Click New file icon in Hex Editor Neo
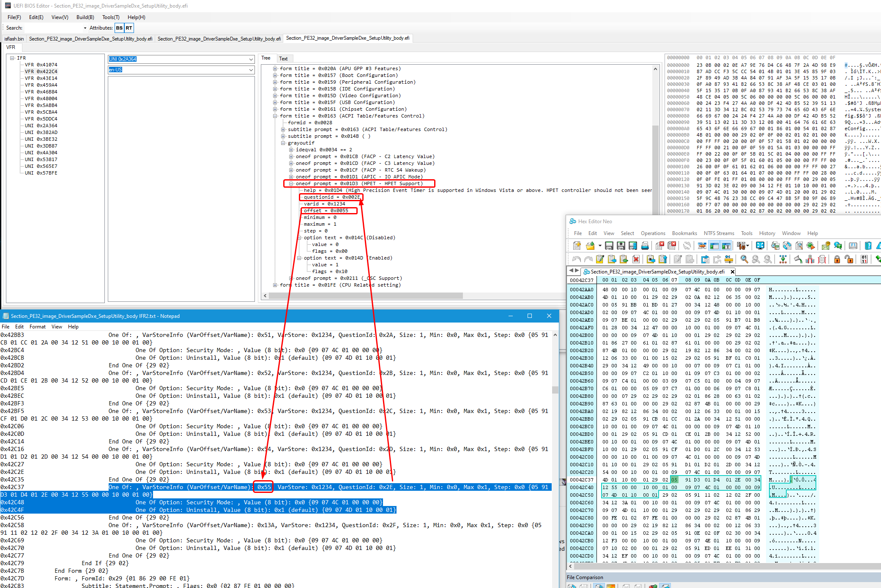The image size is (881, 588). click(x=577, y=246)
